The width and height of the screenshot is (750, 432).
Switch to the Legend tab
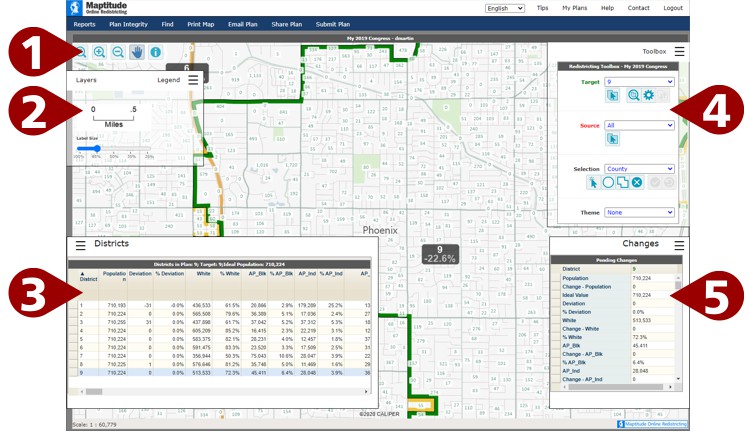[x=168, y=80]
